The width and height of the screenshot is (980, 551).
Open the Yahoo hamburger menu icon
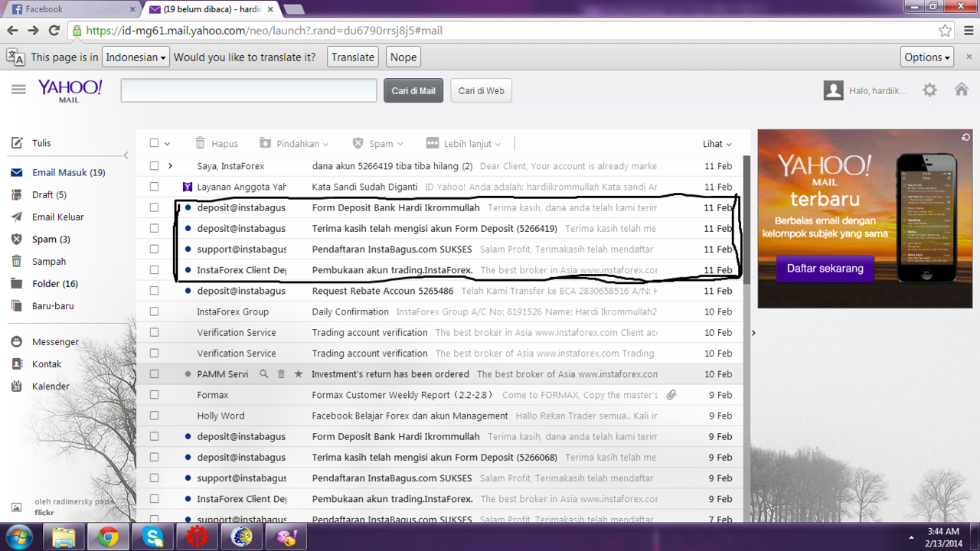coord(18,90)
